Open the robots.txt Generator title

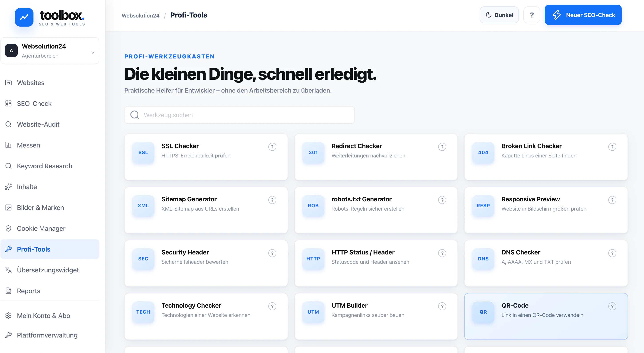tap(361, 199)
